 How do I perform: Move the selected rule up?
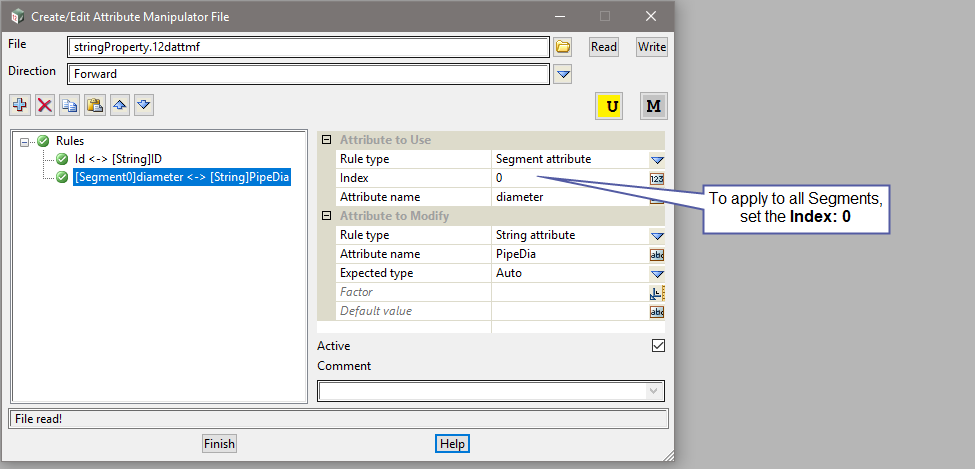120,105
